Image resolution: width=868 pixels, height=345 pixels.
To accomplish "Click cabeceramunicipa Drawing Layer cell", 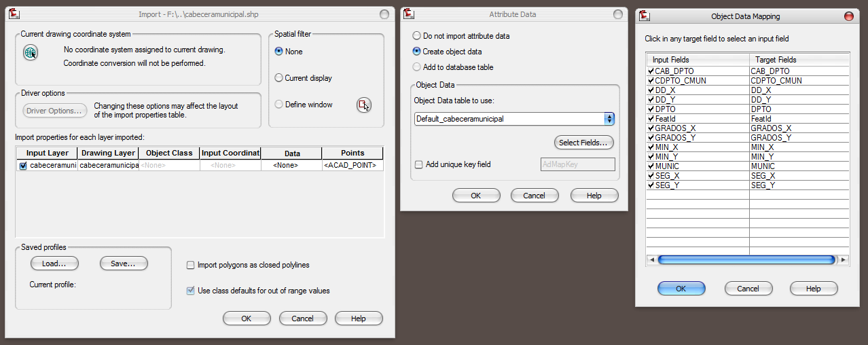I will click(108, 166).
